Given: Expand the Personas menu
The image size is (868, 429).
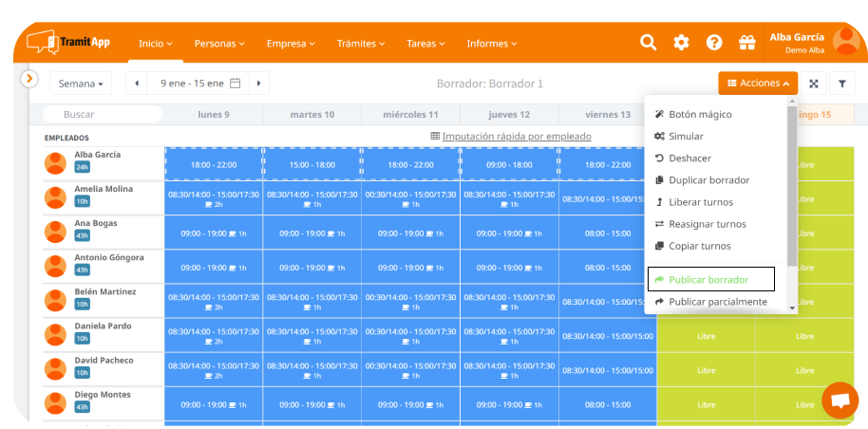Looking at the screenshot, I should pyautogui.click(x=219, y=44).
